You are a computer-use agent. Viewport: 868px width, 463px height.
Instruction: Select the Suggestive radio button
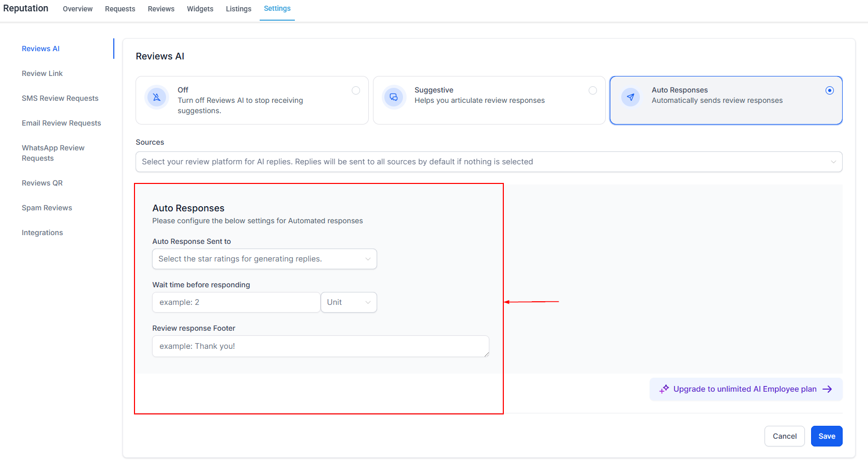tap(593, 90)
